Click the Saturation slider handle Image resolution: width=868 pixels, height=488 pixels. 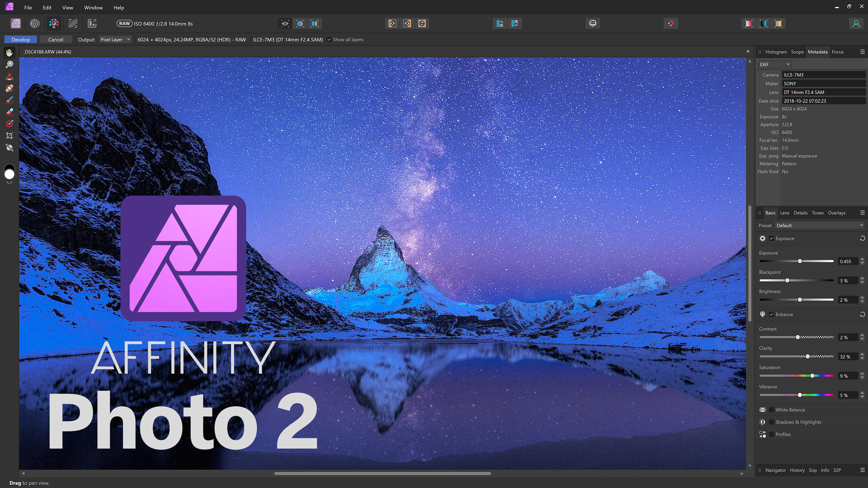[x=812, y=376]
